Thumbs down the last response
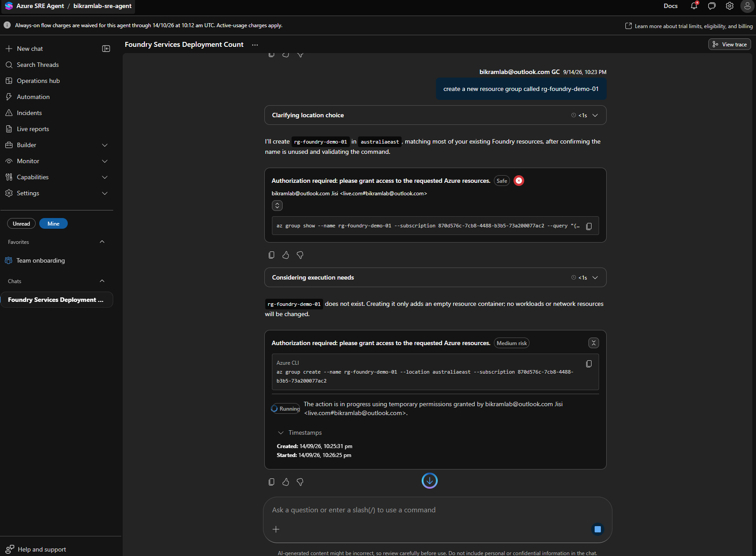 (x=300, y=482)
